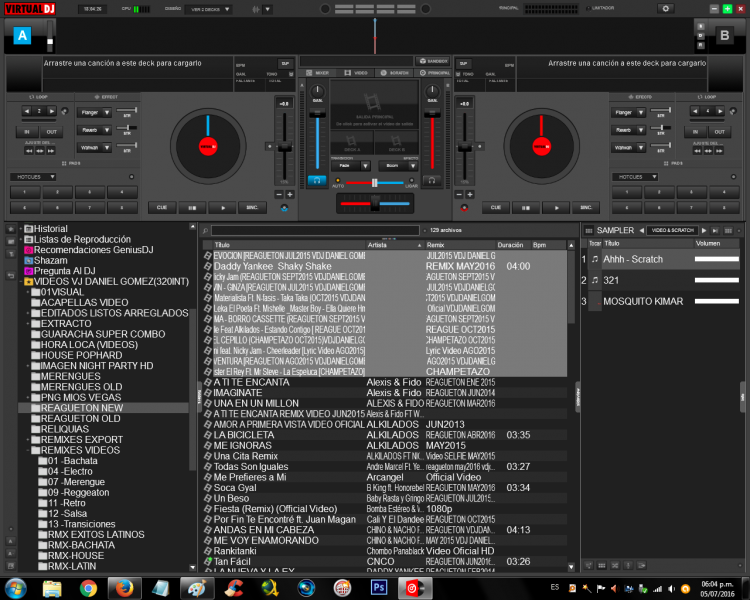Click CUE button on deck A
The width and height of the screenshot is (750, 600).
point(162,208)
